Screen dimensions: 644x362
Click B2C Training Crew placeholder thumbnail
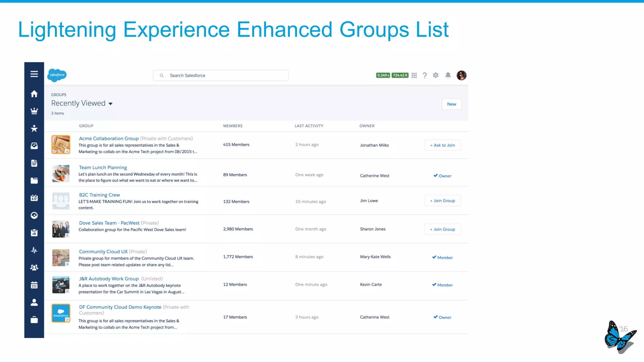tap(61, 201)
